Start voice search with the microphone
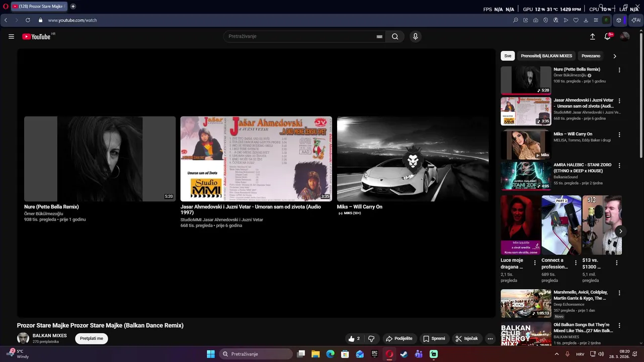The height and width of the screenshot is (362, 644). 415,36
